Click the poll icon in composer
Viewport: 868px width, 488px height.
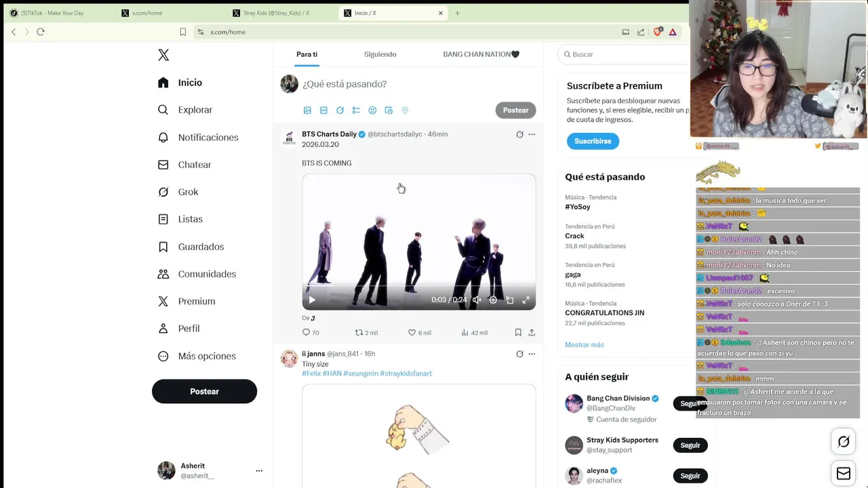tap(356, 110)
